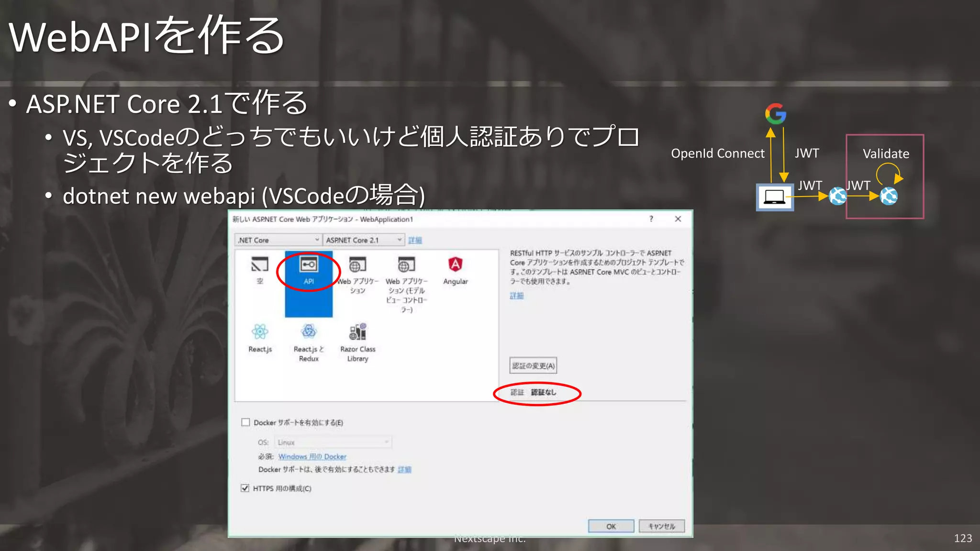
Task: Open the Linux OS dropdown
Action: pyautogui.click(x=333, y=442)
